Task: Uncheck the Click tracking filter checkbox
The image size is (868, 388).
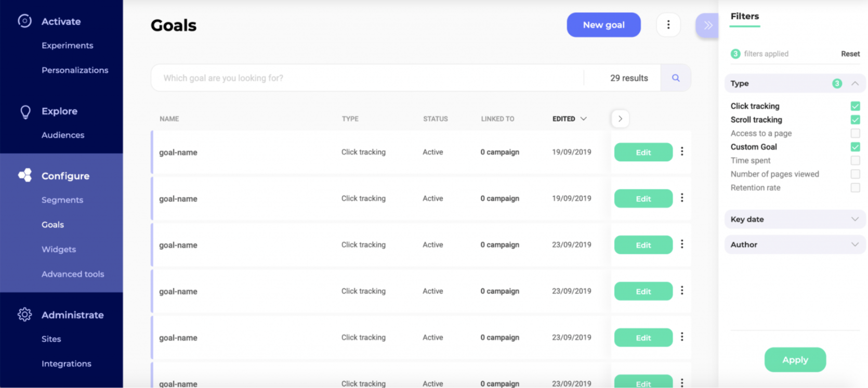Action: click(855, 106)
